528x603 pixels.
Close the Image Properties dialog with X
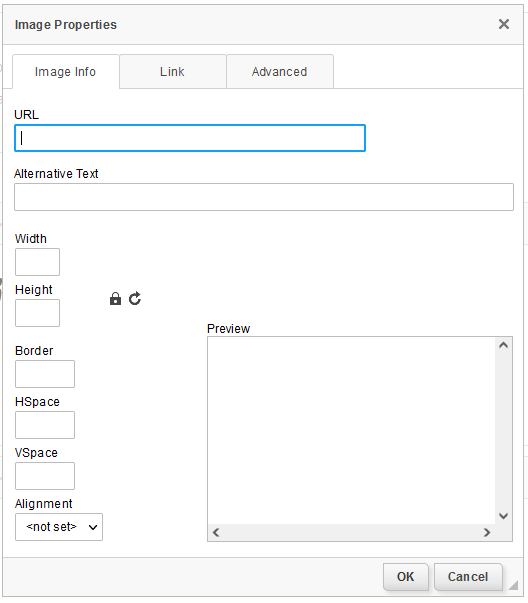tap(504, 24)
